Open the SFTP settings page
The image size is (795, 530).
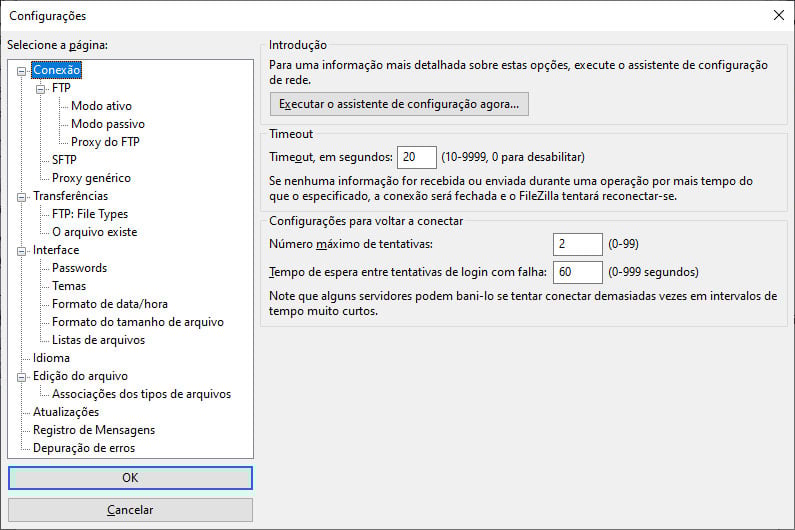[x=64, y=160]
